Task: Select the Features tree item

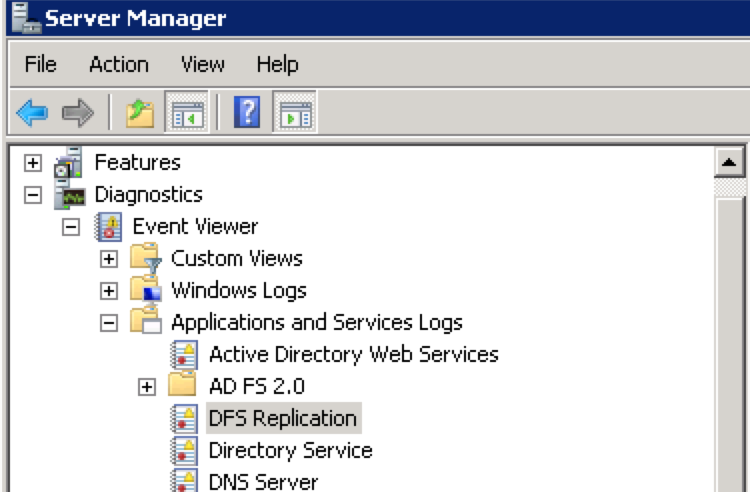Action: [x=138, y=163]
